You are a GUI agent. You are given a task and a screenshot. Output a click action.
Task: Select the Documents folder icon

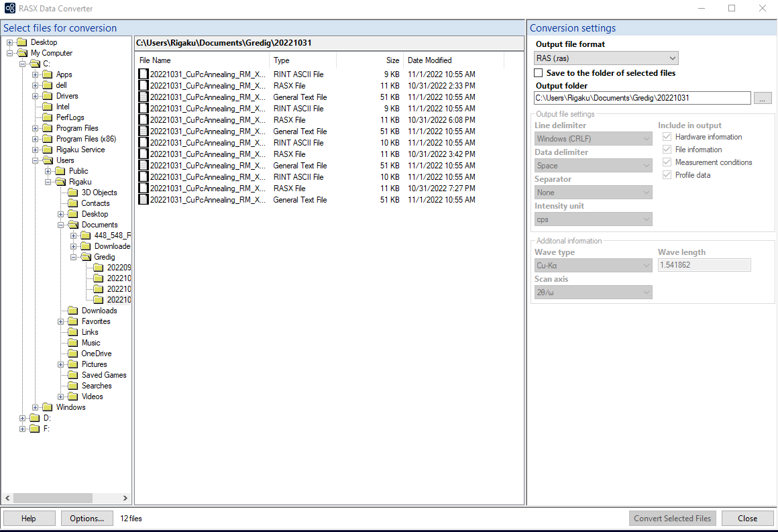73,225
